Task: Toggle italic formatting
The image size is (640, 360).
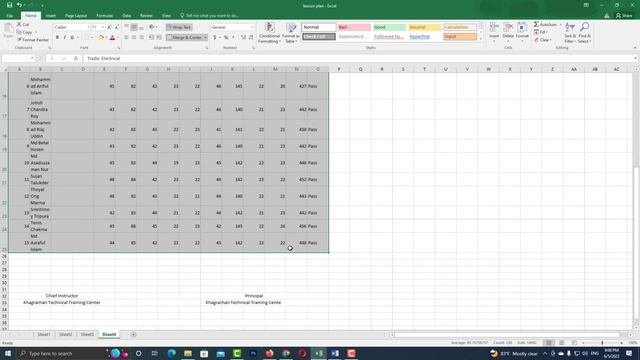Action: 64,37
